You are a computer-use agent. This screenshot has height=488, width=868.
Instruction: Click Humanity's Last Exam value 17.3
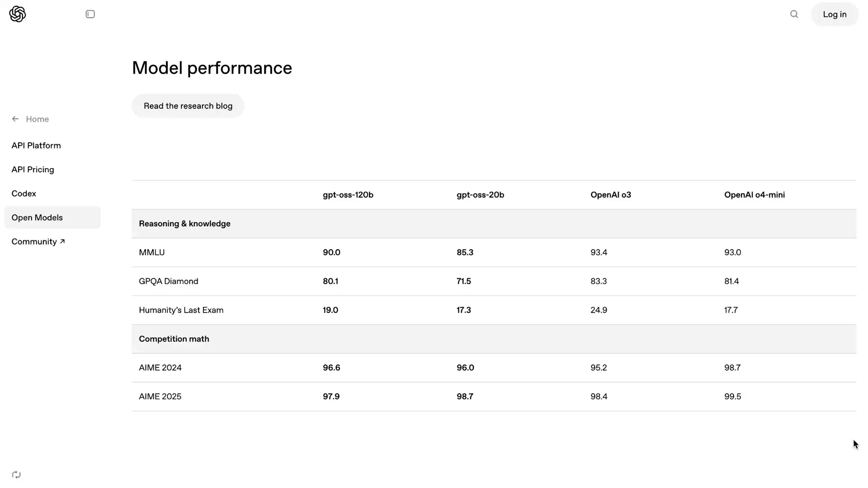click(x=464, y=310)
